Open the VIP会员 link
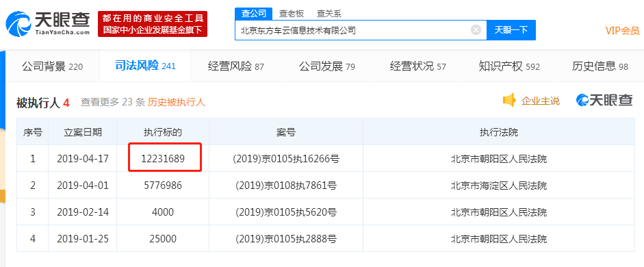 point(623,30)
